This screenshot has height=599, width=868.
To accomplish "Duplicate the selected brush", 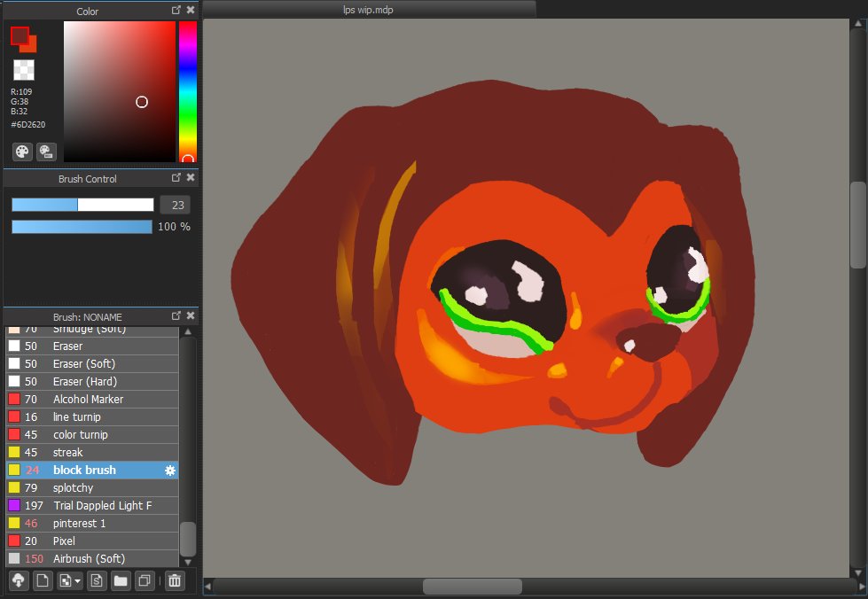I will point(145,580).
